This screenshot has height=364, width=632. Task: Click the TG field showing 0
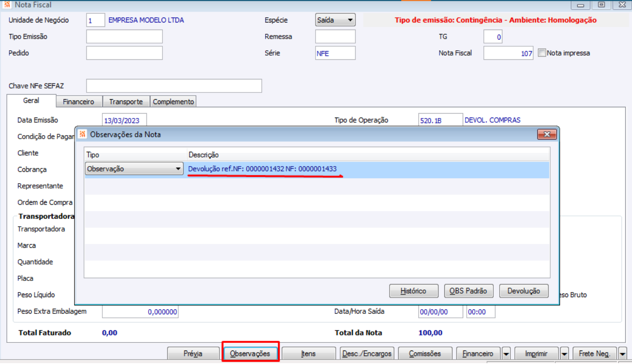[493, 37]
